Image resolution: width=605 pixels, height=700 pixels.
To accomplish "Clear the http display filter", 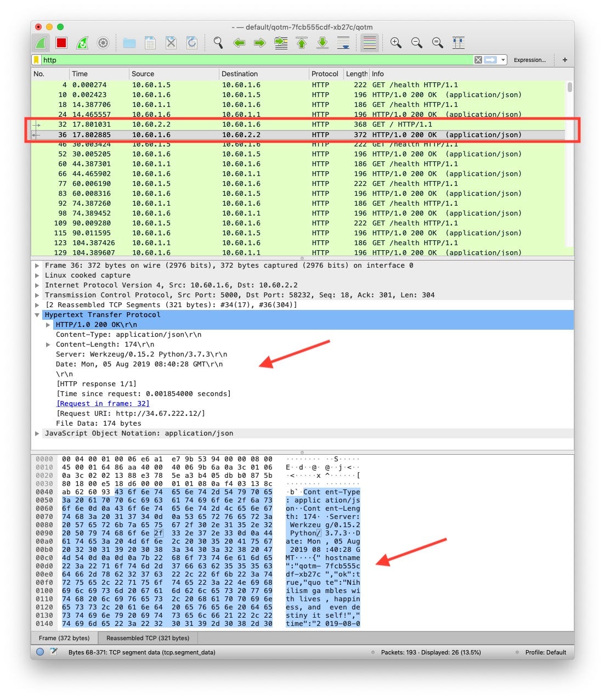I will (478, 60).
